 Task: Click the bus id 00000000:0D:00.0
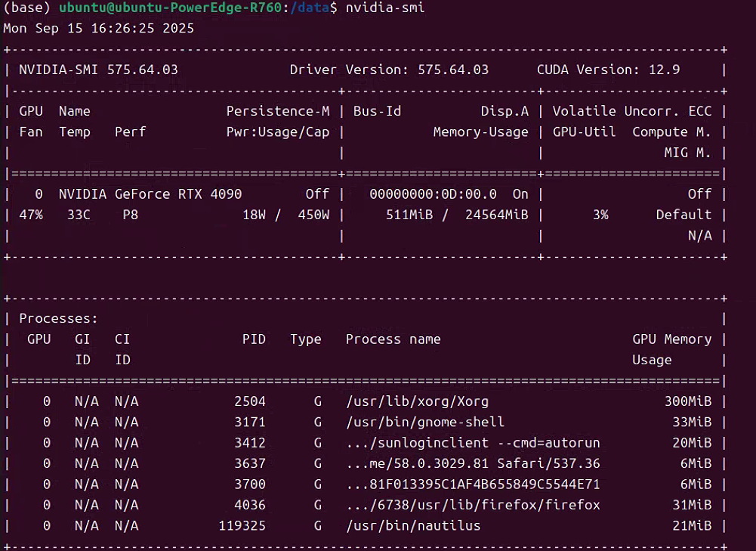point(433,194)
